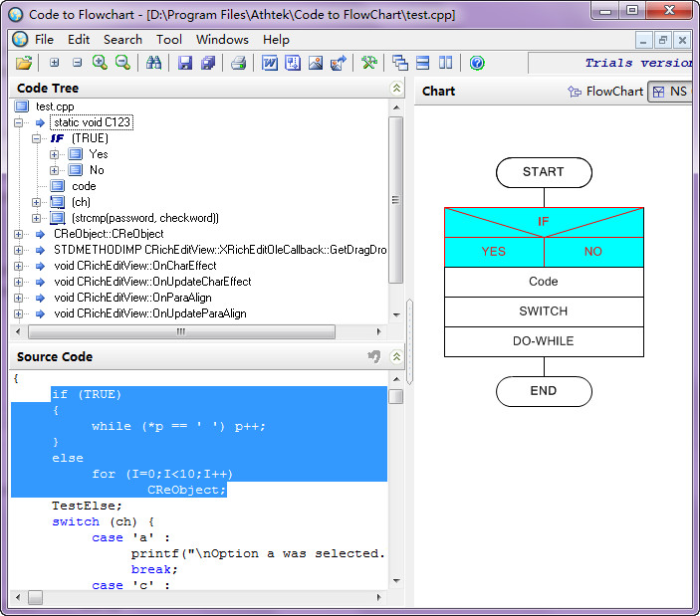Select void CRichEditView::OnParaAlign in the tree
Viewport: 700px width, 616px height.
click(x=132, y=298)
